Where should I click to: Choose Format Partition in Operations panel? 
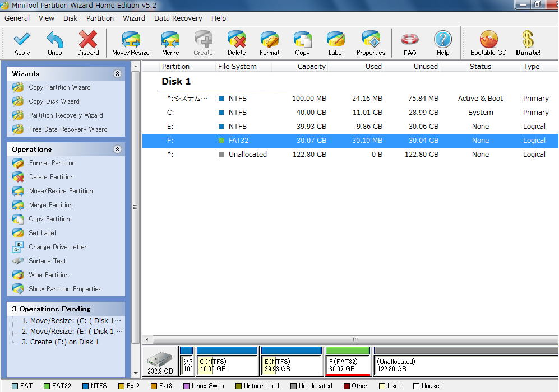(52, 163)
